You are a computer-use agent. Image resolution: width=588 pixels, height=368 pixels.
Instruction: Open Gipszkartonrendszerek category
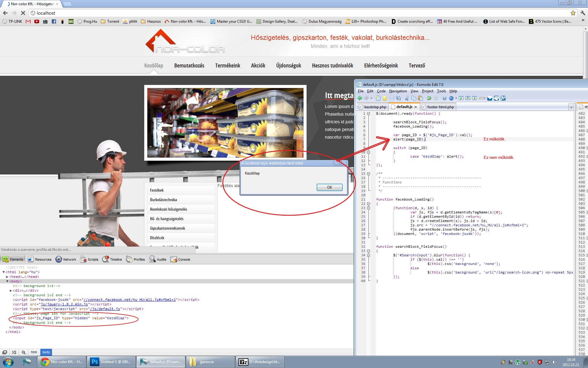[x=181, y=228]
